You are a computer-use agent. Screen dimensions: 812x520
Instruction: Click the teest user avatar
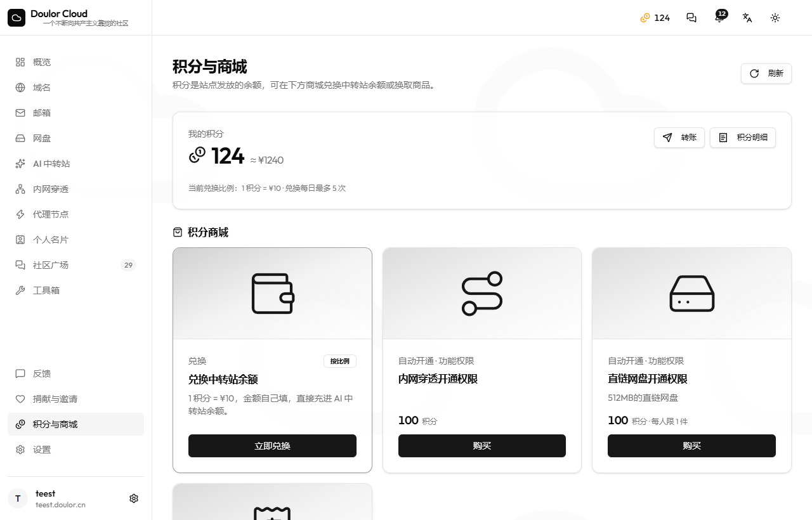(18, 498)
